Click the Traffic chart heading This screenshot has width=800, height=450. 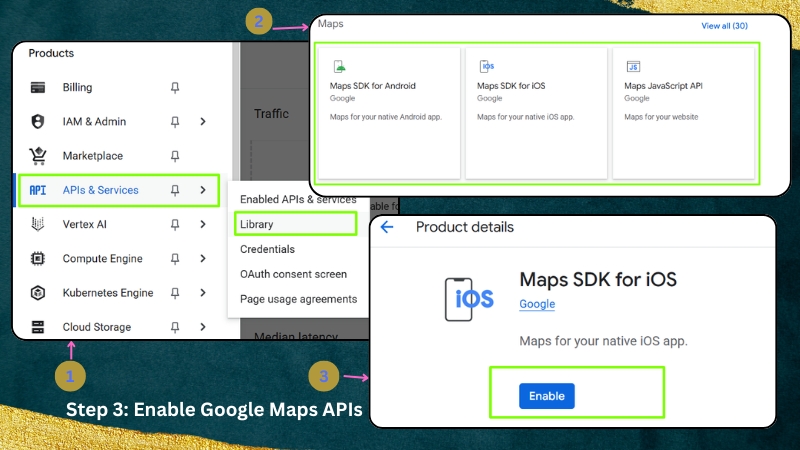tap(271, 114)
